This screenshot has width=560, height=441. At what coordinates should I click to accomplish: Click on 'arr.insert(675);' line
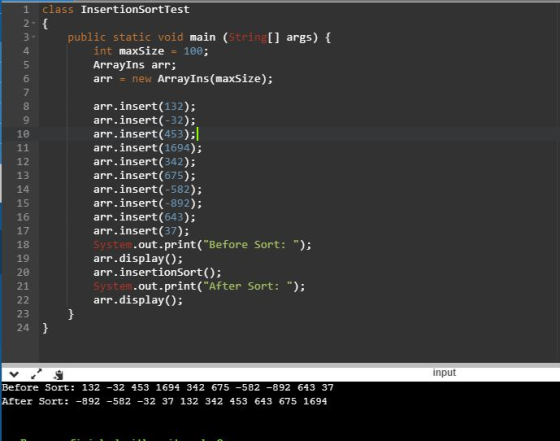(144, 176)
